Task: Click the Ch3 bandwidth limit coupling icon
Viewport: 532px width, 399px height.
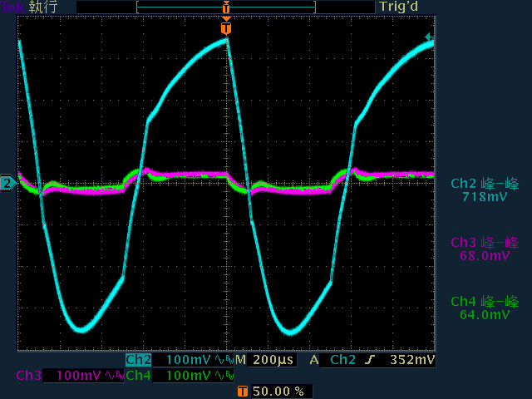Action: pyautogui.click(x=115, y=376)
